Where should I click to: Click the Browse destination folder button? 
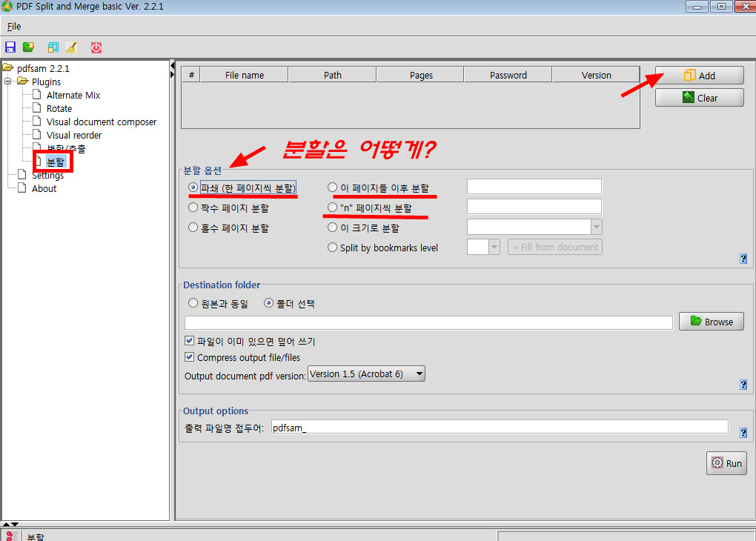[x=711, y=322]
